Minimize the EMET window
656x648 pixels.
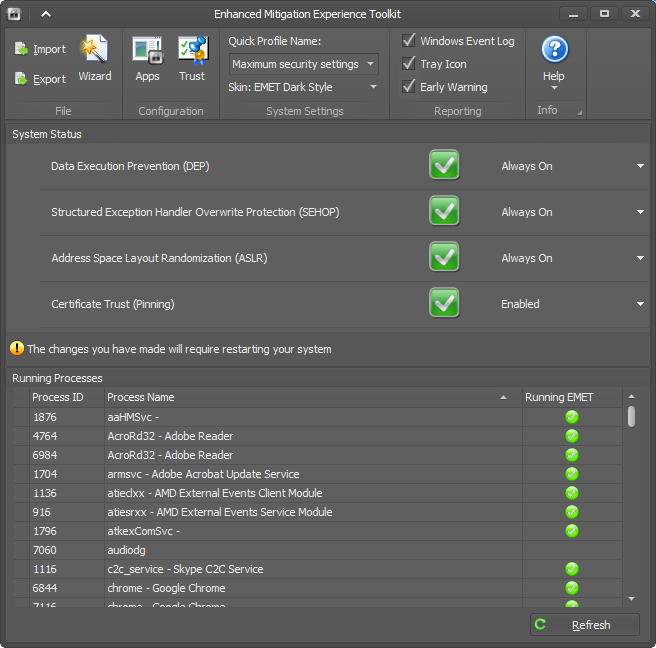point(573,14)
